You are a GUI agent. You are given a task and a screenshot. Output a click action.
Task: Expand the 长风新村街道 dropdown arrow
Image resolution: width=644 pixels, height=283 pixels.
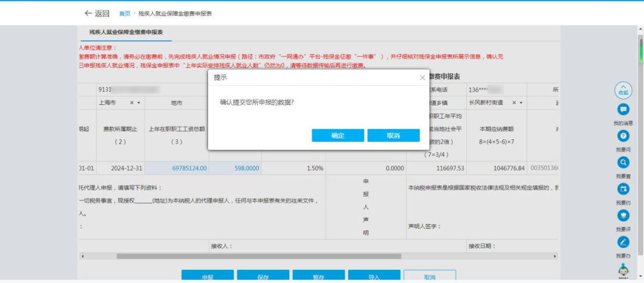(521, 102)
